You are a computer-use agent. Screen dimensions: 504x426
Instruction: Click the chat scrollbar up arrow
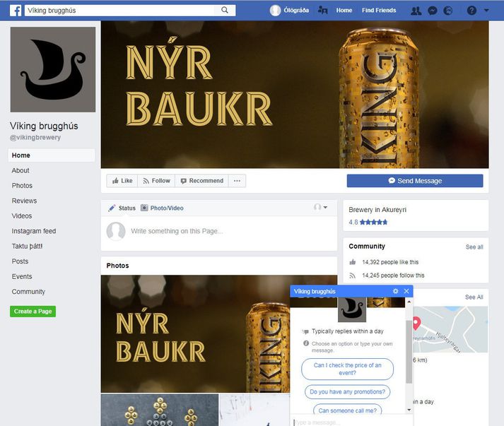pos(409,302)
